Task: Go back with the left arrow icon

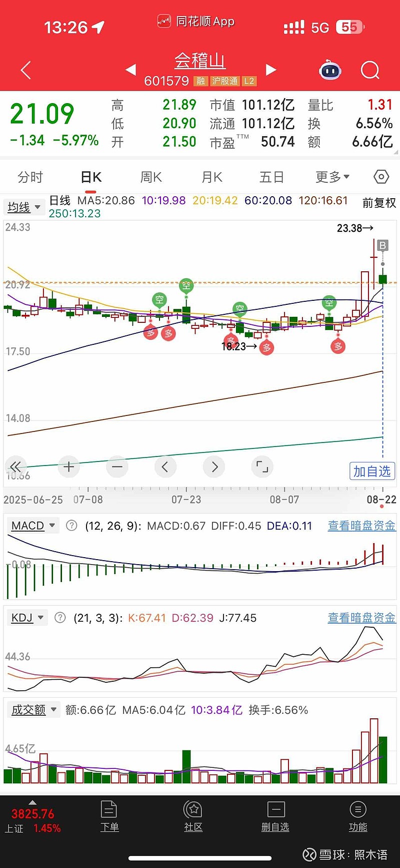Action: 26,71
